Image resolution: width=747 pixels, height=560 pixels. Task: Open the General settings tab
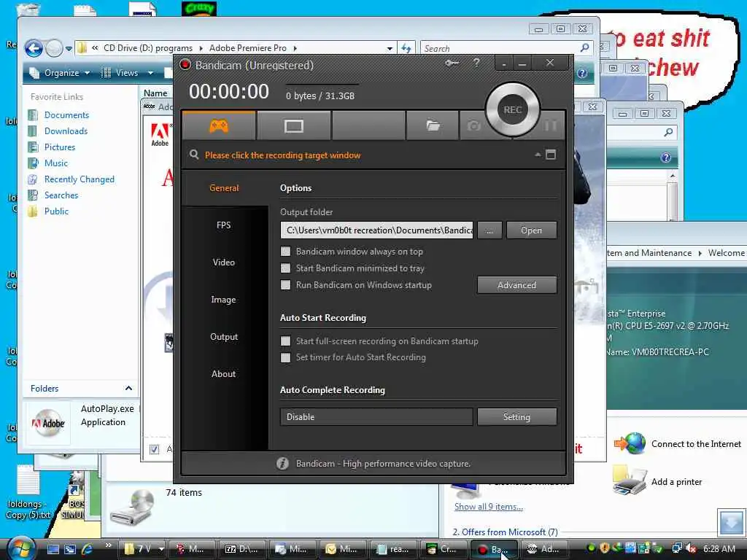[224, 188]
